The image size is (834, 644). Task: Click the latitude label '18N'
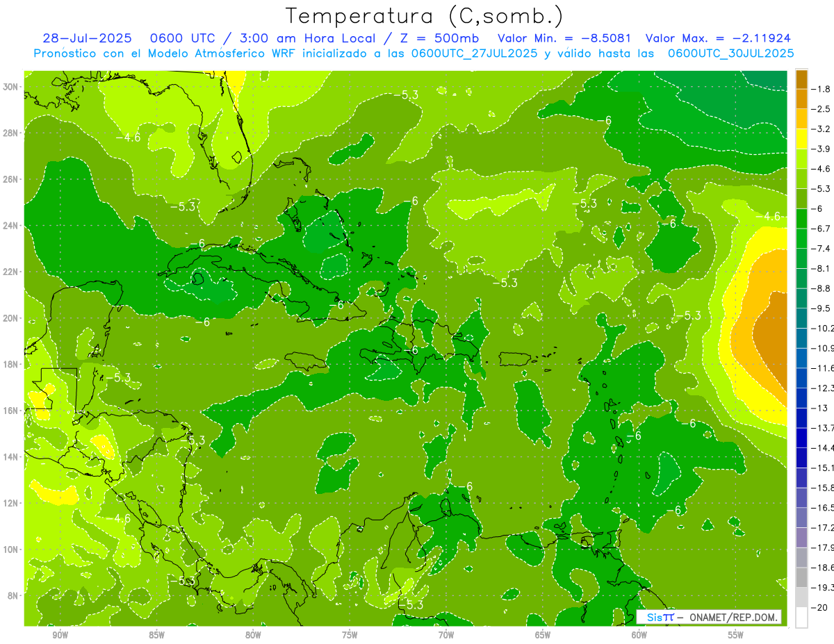click(11, 364)
